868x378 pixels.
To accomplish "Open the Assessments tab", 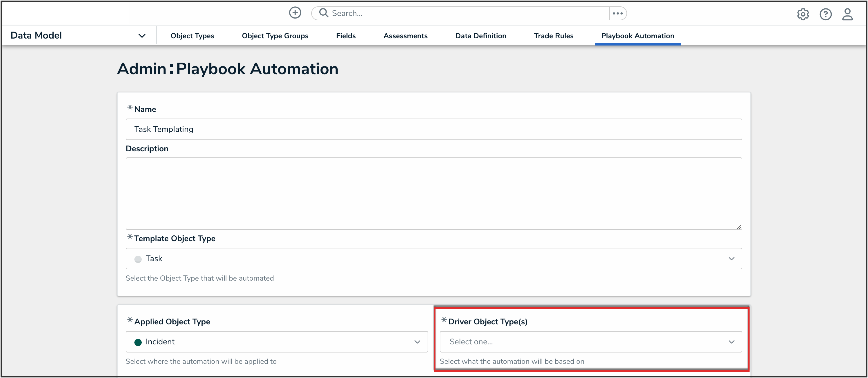I will (x=405, y=36).
